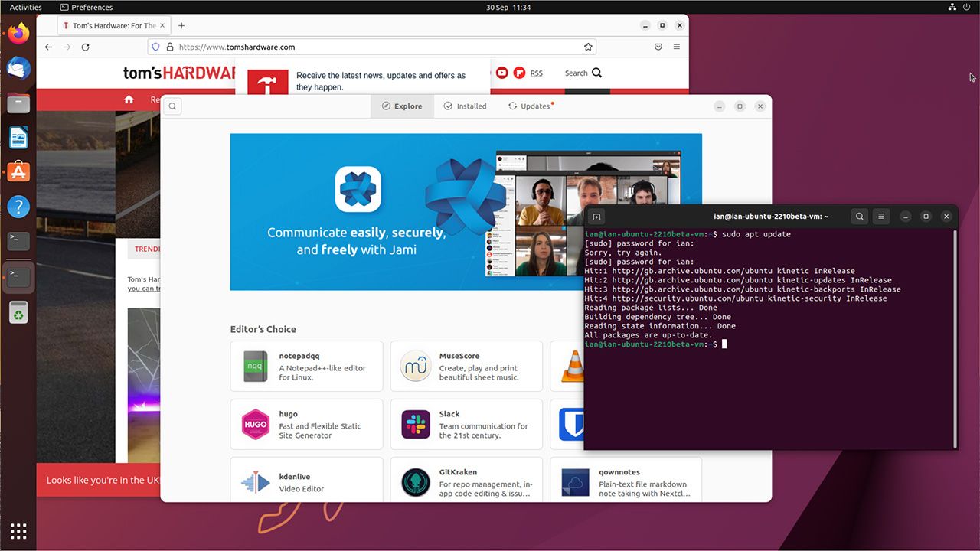
Task: Click the site information shield icon
Action: (155, 47)
